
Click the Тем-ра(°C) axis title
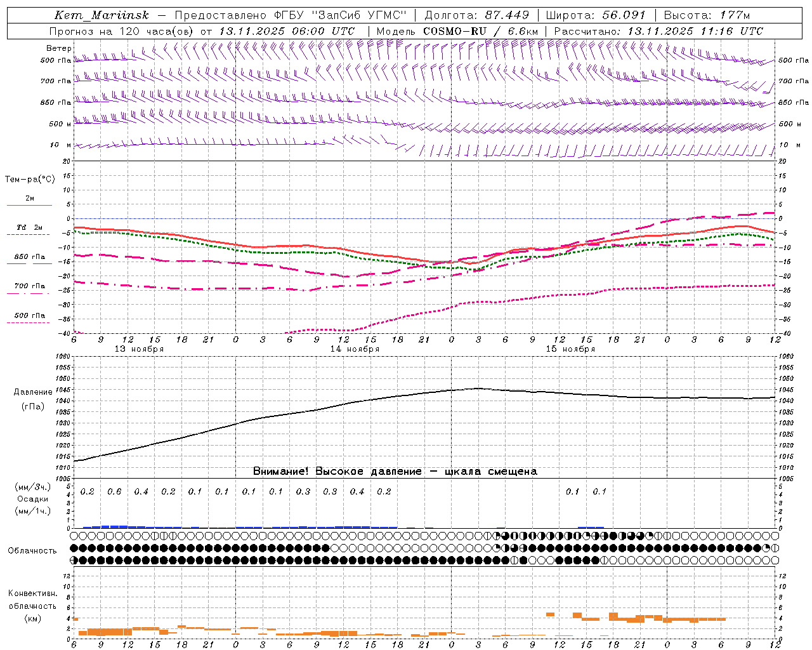click(30, 180)
